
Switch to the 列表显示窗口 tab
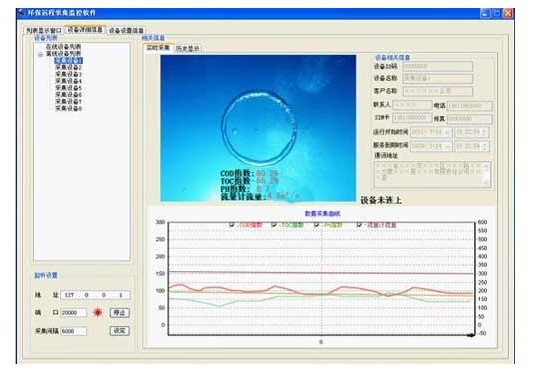click(x=44, y=30)
